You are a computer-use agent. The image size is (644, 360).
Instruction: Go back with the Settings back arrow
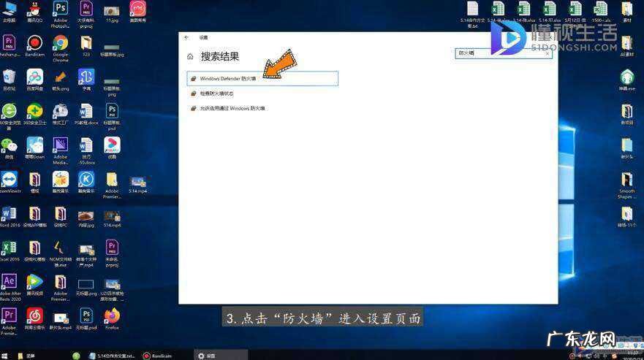pyautogui.click(x=187, y=37)
